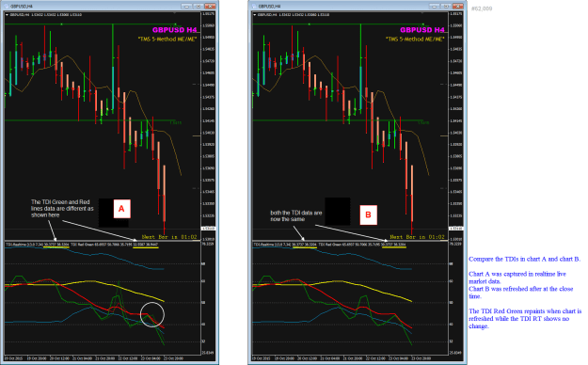Click "TMS 5-Method ME/ME" label in chart B
Image resolution: width=588 pixels, height=365 pixels.
click(x=415, y=39)
